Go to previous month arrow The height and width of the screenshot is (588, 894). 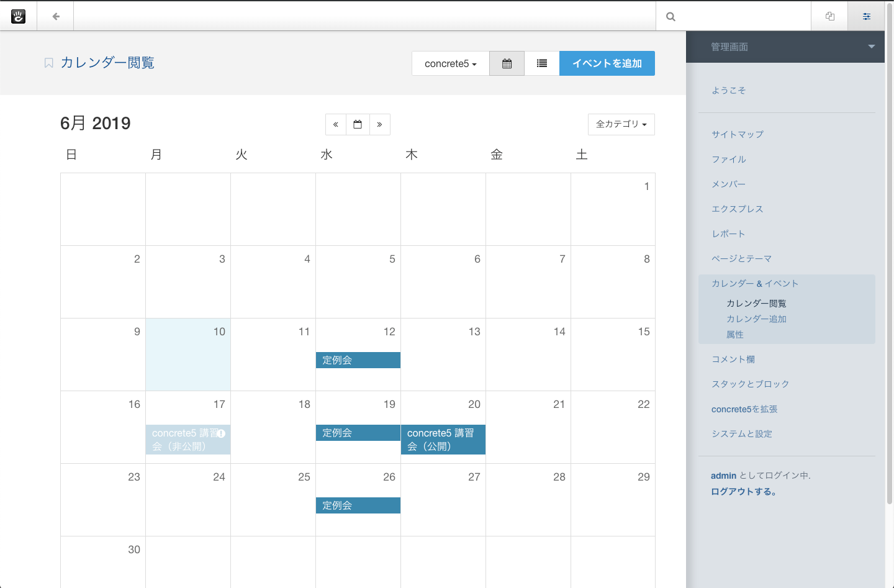pyautogui.click(x=335, y=124)
